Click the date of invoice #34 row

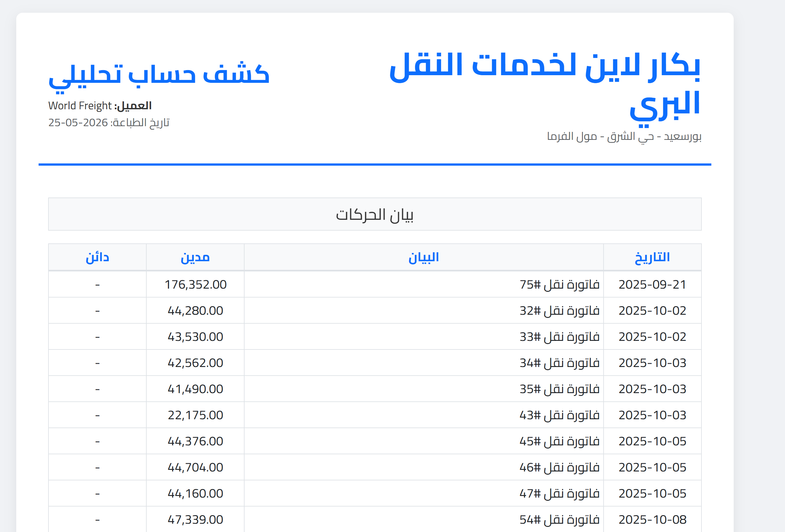[652, 363]
